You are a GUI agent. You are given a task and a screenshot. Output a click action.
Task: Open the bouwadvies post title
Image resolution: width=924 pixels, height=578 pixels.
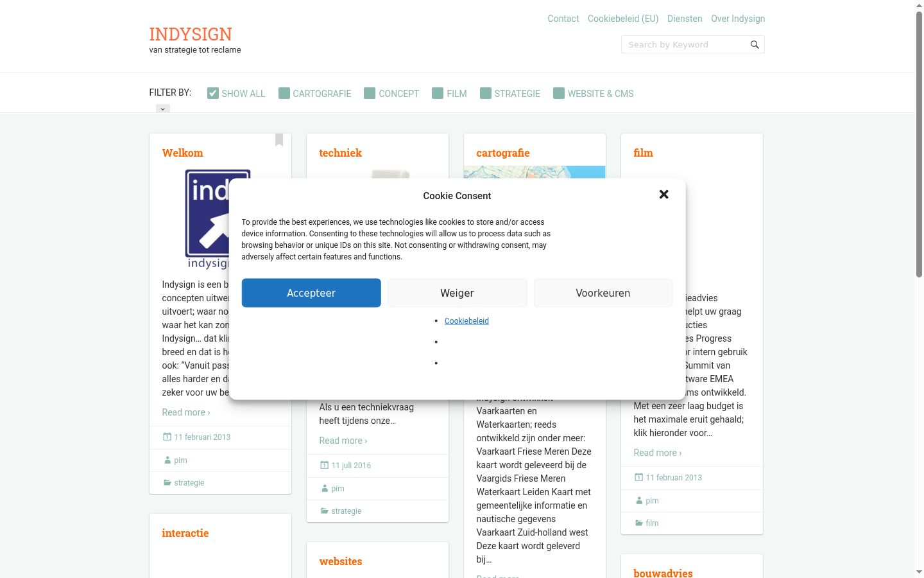click(663, 573)
